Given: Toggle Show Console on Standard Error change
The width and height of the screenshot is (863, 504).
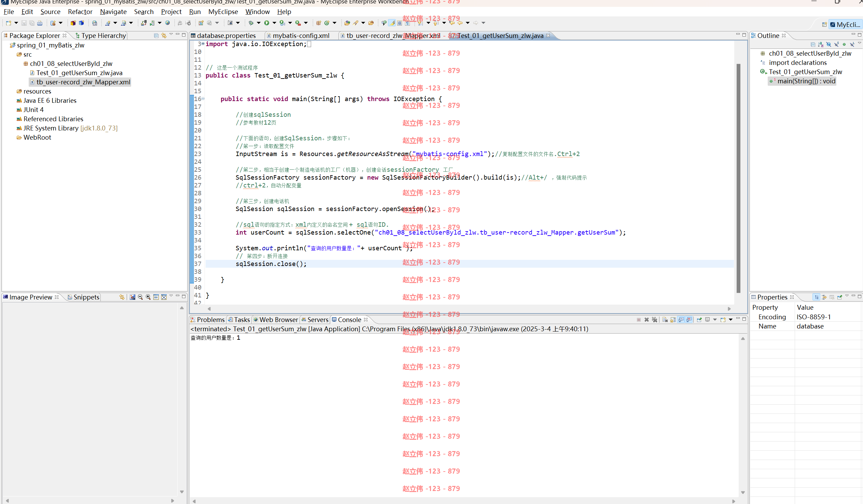Looking at the screenshot, I should tap(689, 320).
